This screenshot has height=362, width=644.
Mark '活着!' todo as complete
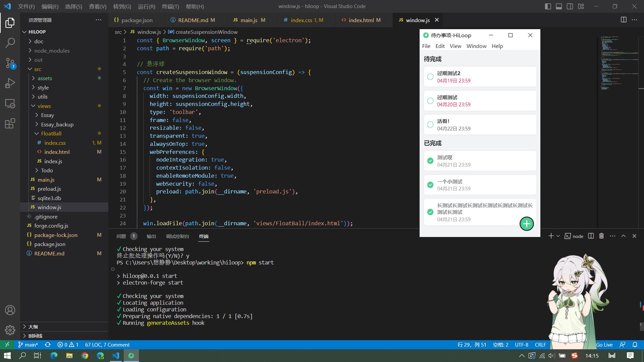(x=430, y=125)
